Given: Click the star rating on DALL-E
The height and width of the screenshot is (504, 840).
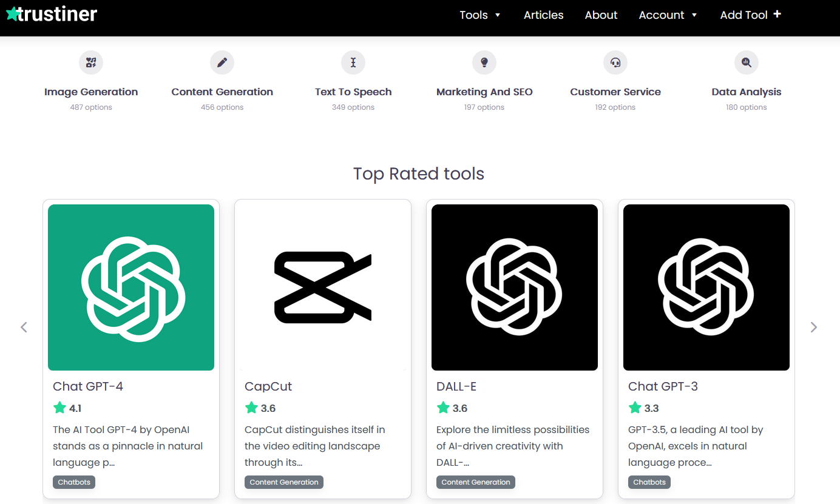Looking at the screenshot, I should click(x=452, y=408).
